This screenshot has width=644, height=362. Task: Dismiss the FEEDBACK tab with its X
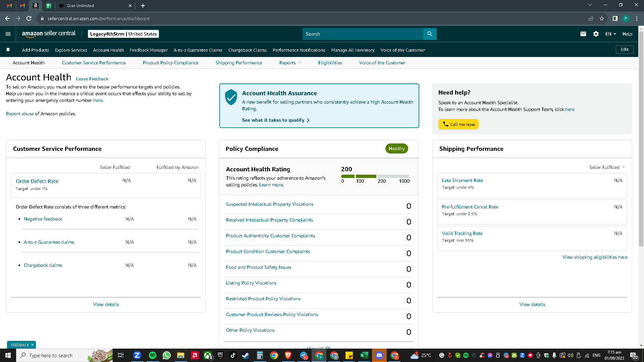pos(32,345)
